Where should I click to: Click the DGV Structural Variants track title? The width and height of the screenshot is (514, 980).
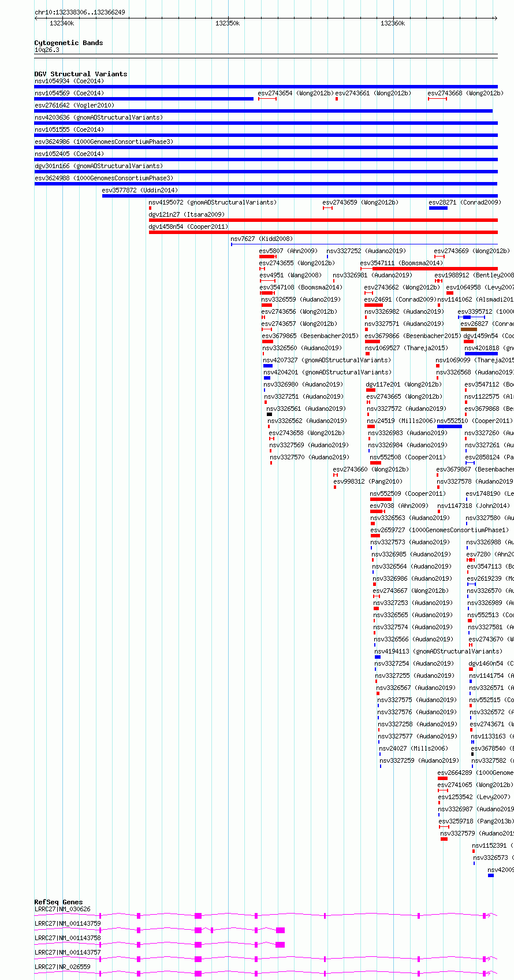click(x=81, y=74)
